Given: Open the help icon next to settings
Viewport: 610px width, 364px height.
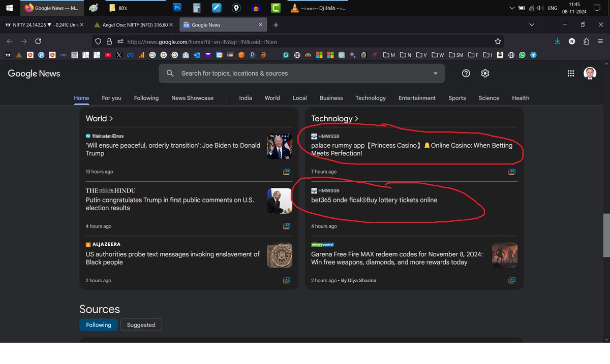Looking at the screenshot, I should [466, 73].
